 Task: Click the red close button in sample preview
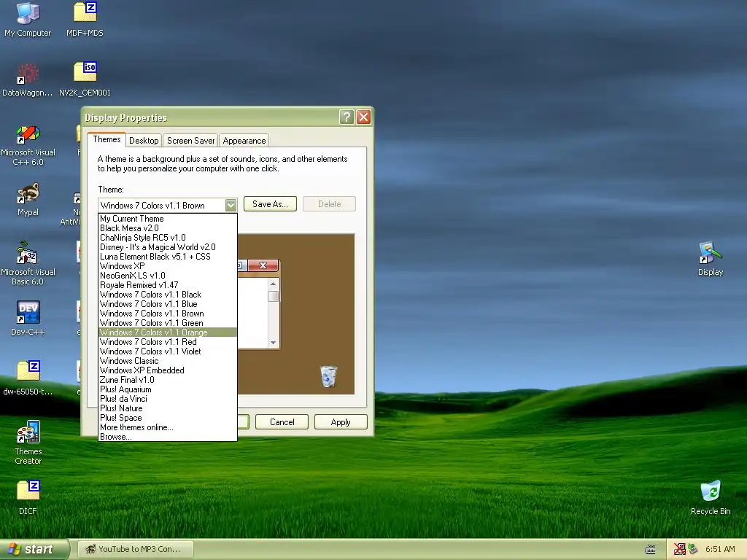[263, 265]
